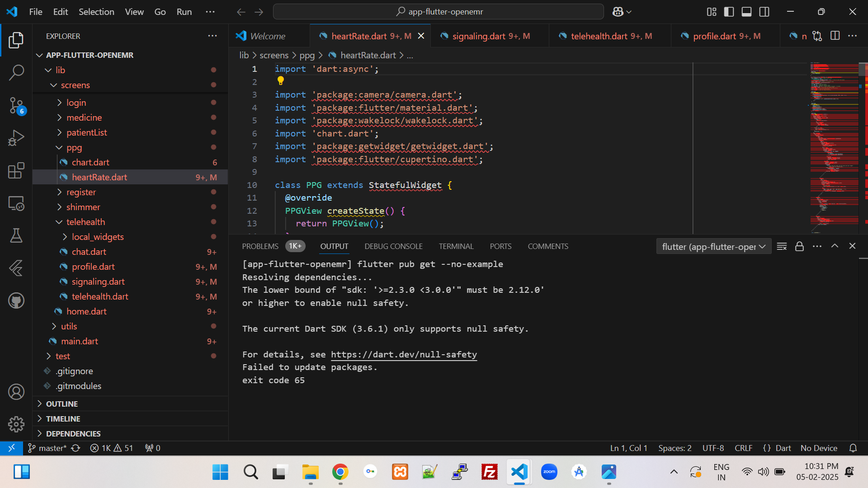The image size is (868, 488).
Task: Click errors and warnings count in status bar
Action: pos(112,448)
